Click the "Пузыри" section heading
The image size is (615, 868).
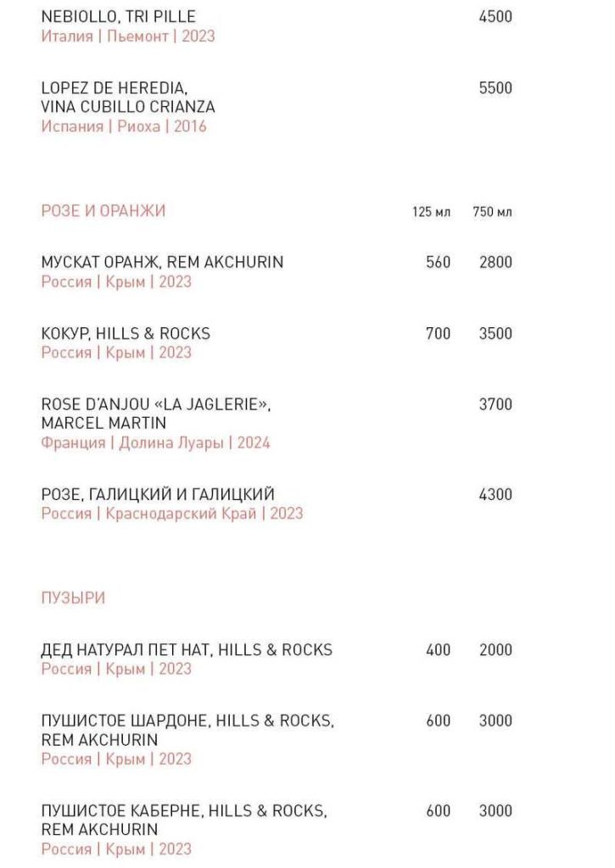(73, 598)
